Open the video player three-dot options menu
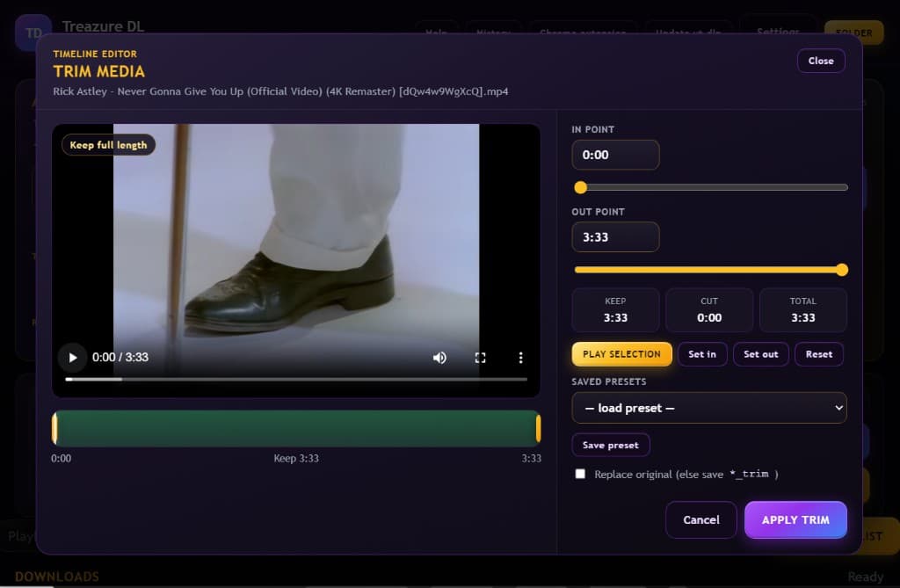The image size is (900, 588). (520, 358)
